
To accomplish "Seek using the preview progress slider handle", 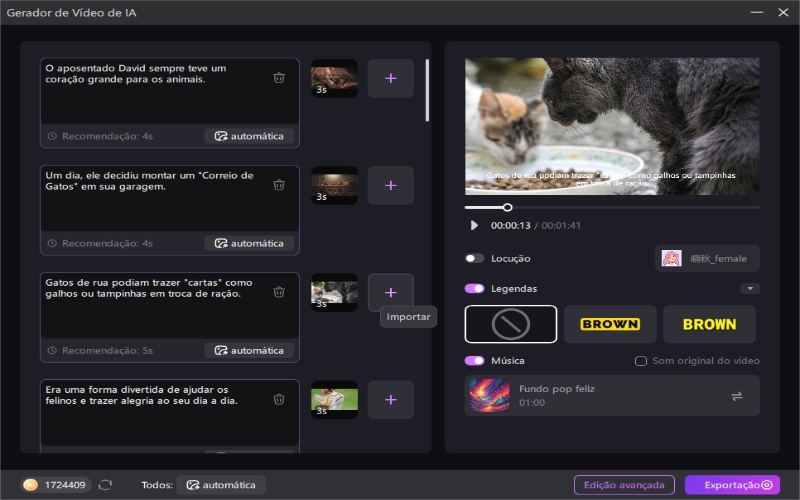I will [507, 207].
